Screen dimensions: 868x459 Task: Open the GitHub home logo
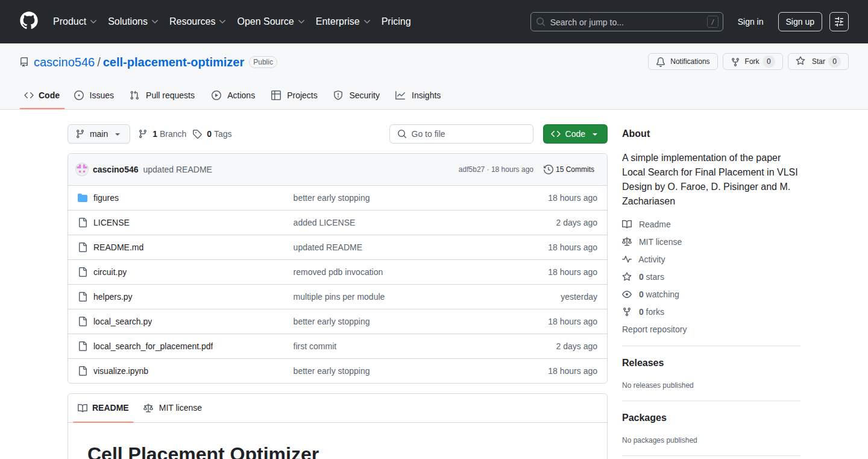[29, 21]
